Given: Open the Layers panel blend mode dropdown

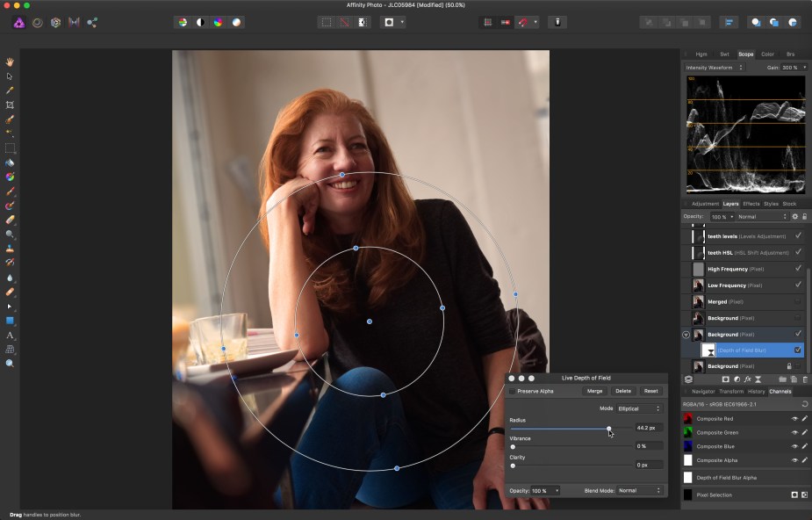Looking at the screenshot, I should coord(762,216).
